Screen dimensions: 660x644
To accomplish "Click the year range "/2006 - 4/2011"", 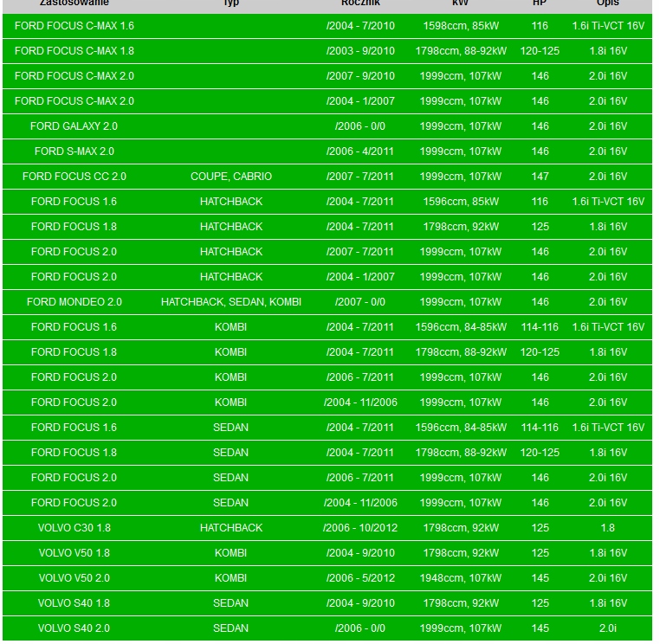I will point(360,151).
